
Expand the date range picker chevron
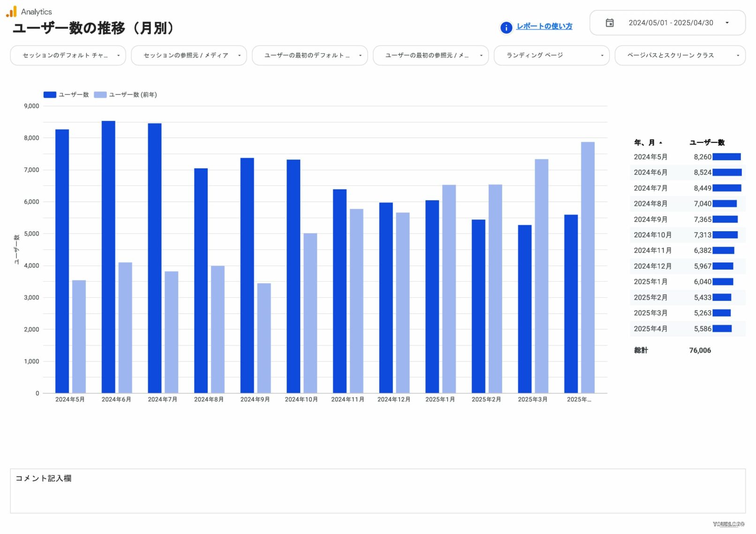point(727,22)
